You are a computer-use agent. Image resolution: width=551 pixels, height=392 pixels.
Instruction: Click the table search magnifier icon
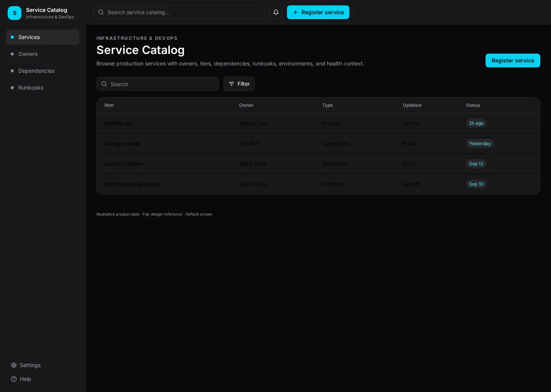click(x=104, y=84)
